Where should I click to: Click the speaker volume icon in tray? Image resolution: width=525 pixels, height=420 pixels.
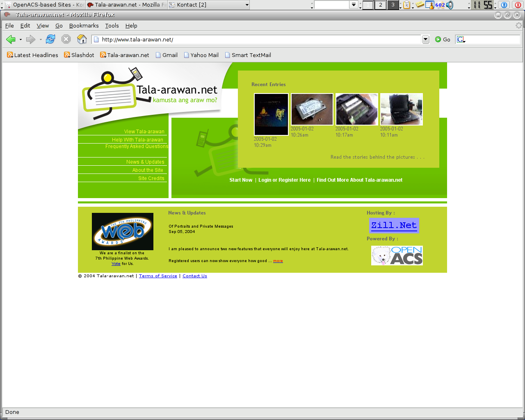(x=450, y=5)
